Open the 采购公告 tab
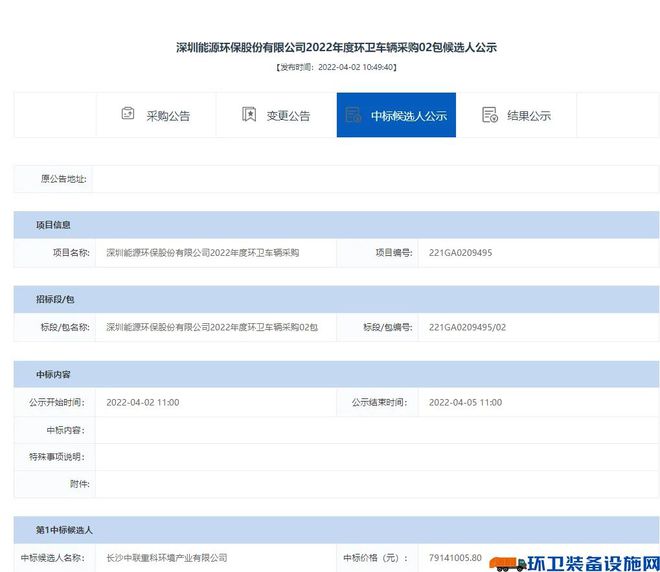The height and width of the screenshot is (572, 660). (156, 115)
